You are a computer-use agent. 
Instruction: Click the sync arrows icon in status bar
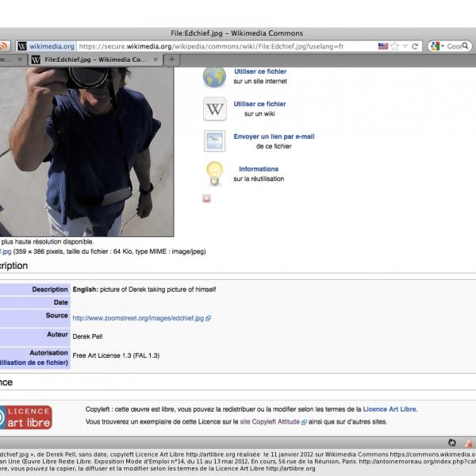pyautogui.click(x=452, y=443)
